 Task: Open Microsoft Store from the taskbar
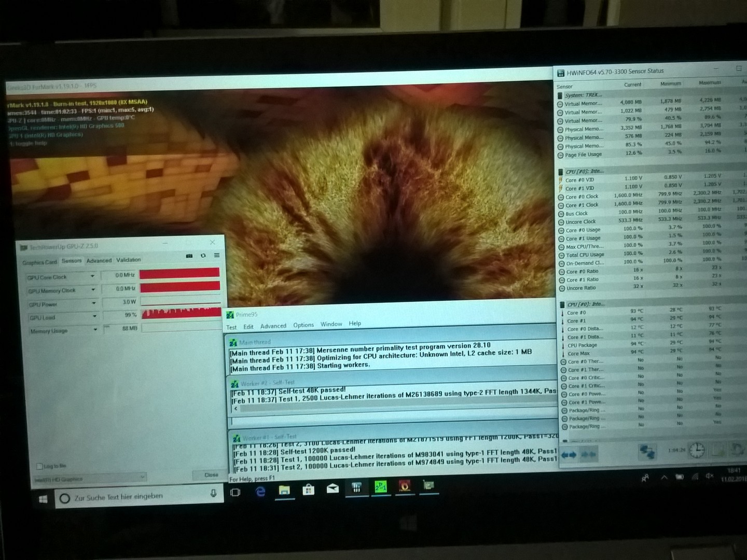309,489
